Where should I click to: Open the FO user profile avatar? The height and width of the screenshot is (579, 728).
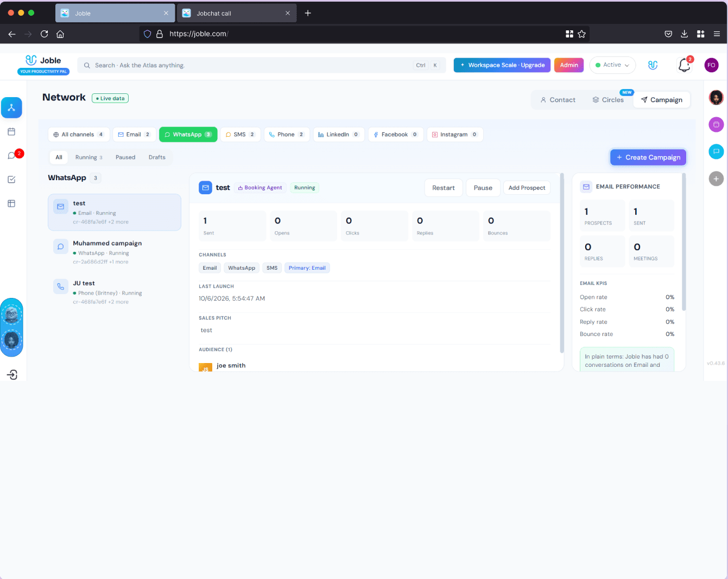coord(711,65)
